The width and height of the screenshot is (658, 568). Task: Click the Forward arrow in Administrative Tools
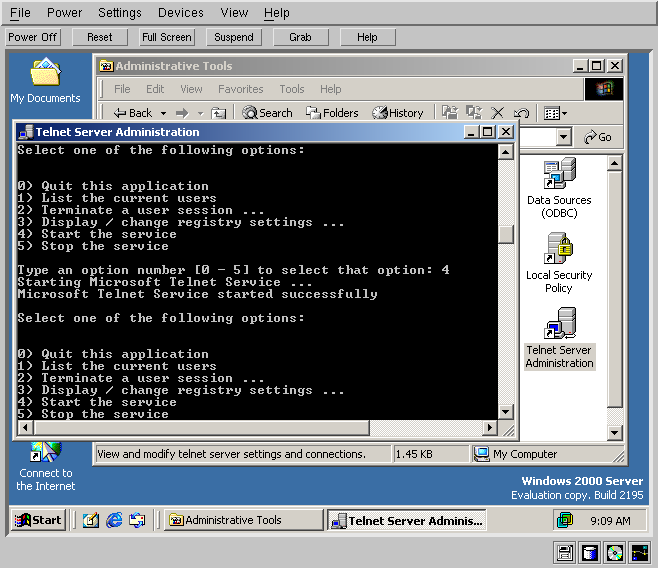[183, 113]
